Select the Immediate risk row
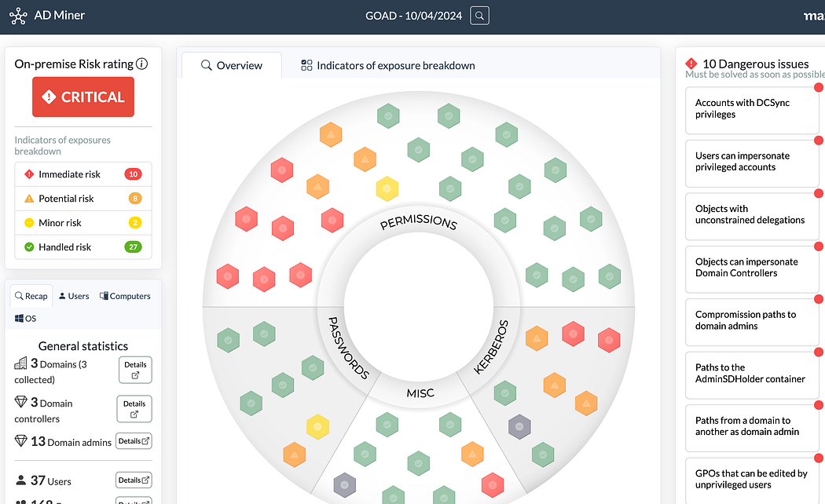The width and height of the screenshot is (825, 504). pos(83,174)
